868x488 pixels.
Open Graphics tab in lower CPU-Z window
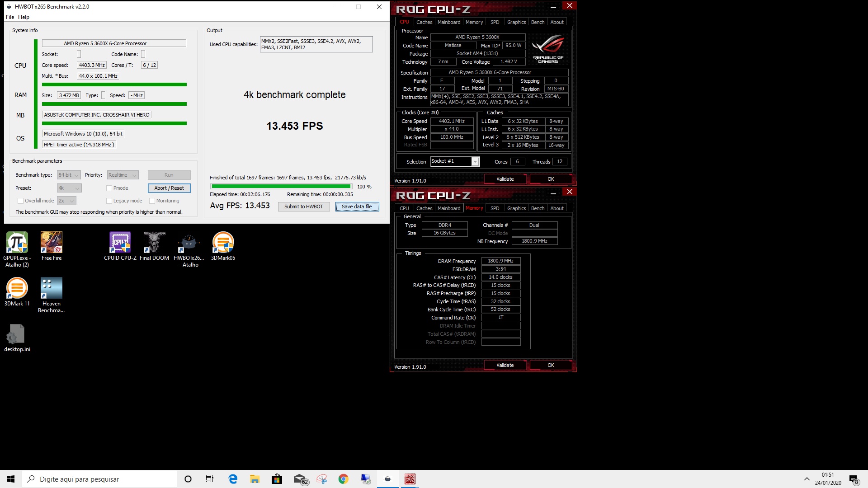coord(516,208)
